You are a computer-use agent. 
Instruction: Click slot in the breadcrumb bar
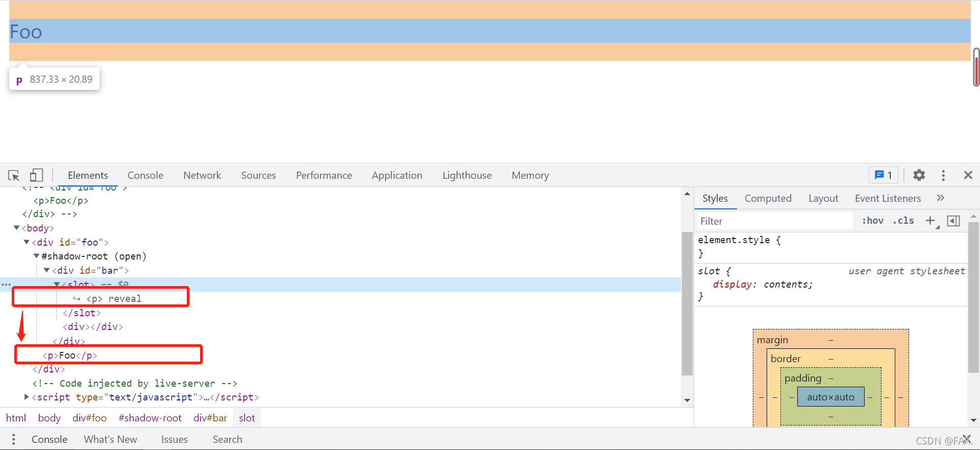click(x=247, y=418)
